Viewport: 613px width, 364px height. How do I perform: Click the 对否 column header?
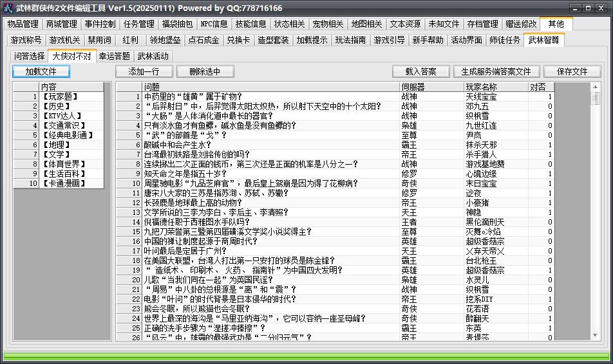(542, 87)
